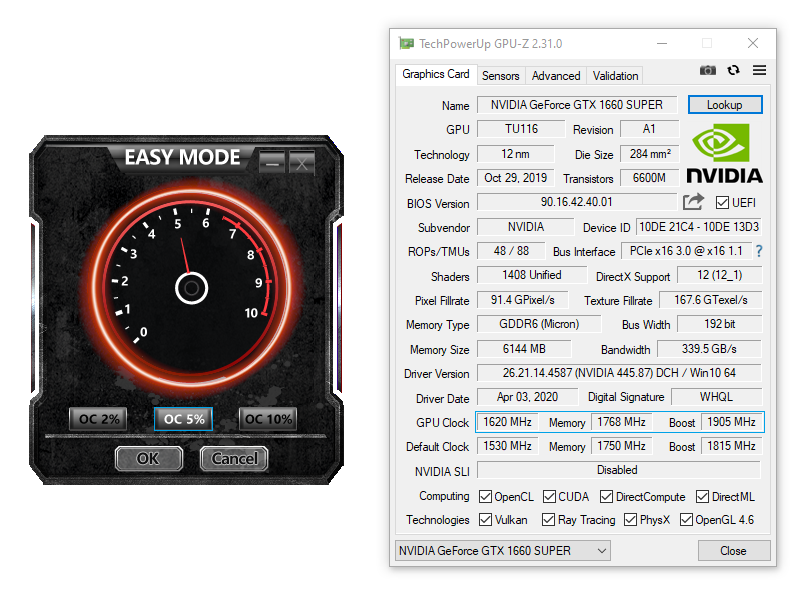Click the DirectX Support field 12 (12_1)

[x=719, y=275]
